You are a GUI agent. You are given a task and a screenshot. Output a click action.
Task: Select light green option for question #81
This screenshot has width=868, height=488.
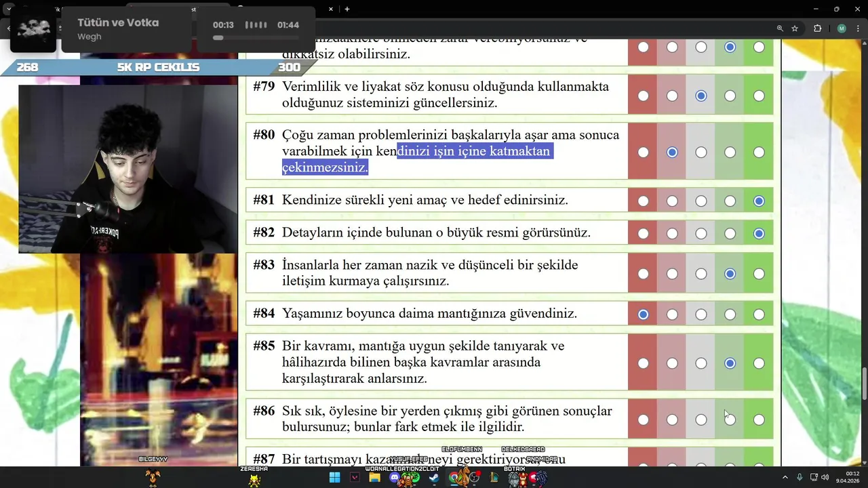coord(730,201)
